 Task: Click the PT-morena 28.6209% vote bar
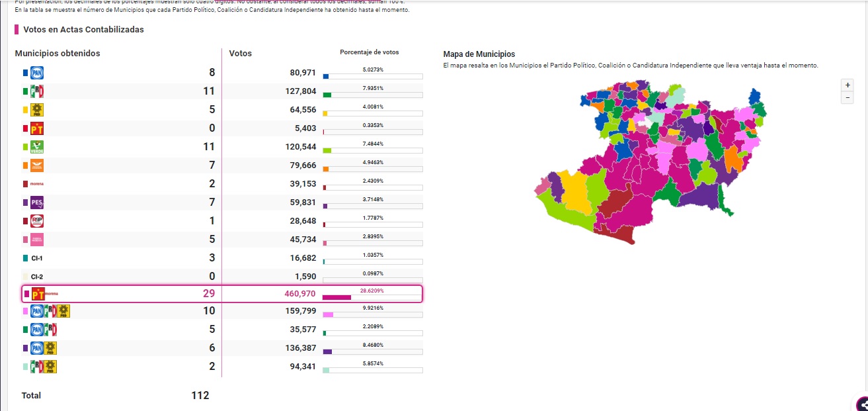click(x=372, y=297)
